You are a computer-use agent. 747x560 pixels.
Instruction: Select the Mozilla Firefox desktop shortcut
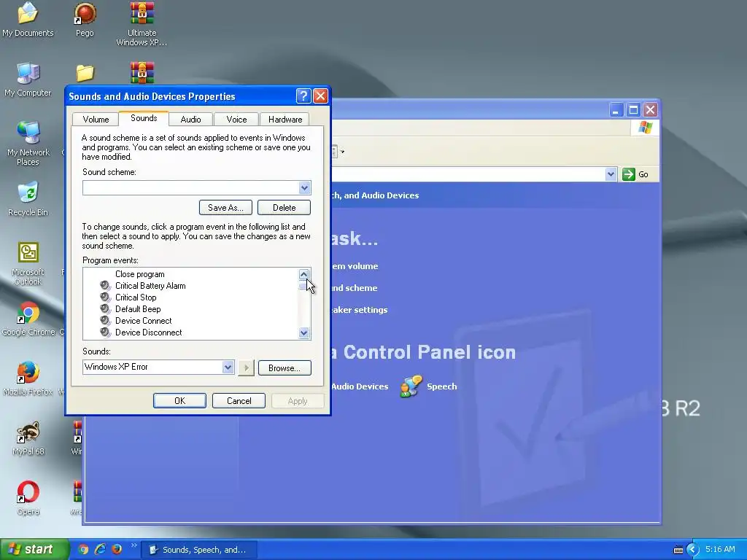(x=28, y=378)
